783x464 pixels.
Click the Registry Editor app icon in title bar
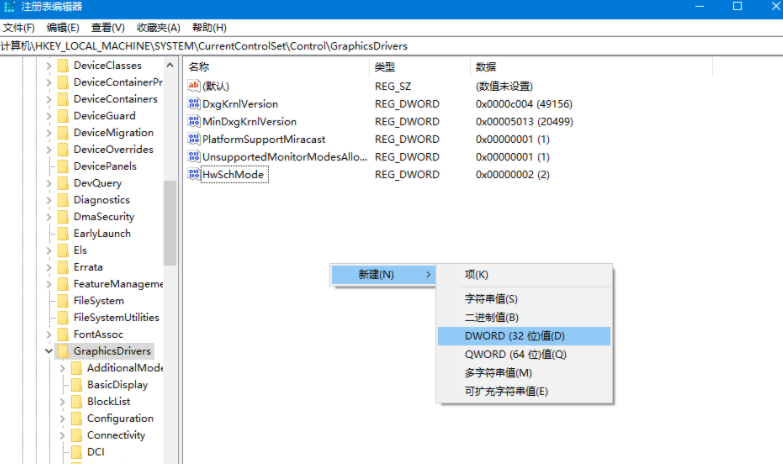pos(9,7)
